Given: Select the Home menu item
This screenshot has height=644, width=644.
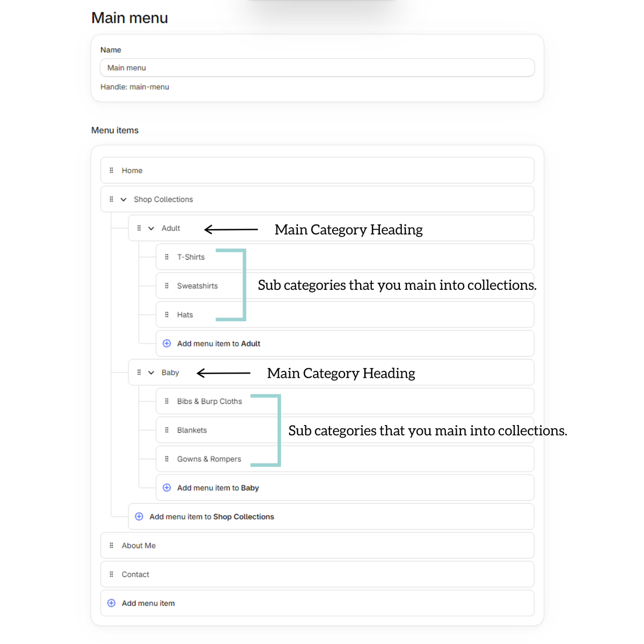Looking at the screenshot, I should pos(317,170).
